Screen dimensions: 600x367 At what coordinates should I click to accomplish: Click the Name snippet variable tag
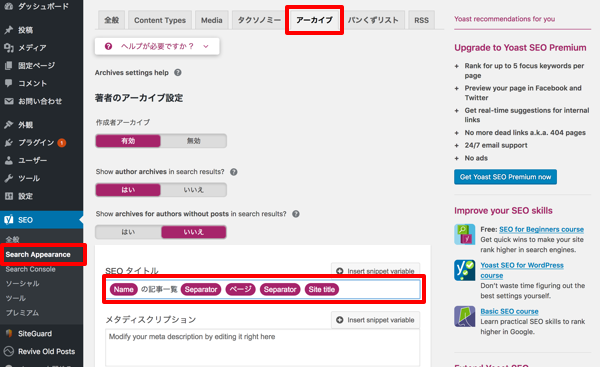pyautogui.click(x=123, y=289)
